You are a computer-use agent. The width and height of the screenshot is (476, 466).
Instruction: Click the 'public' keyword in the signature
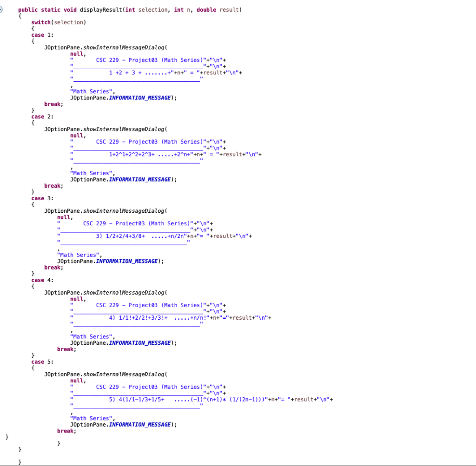28,10
